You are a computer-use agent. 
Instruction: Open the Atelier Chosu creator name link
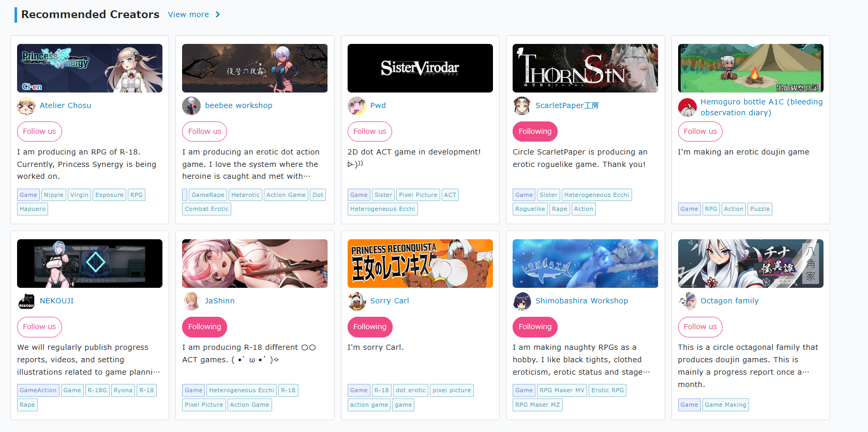tap(65, 105)
